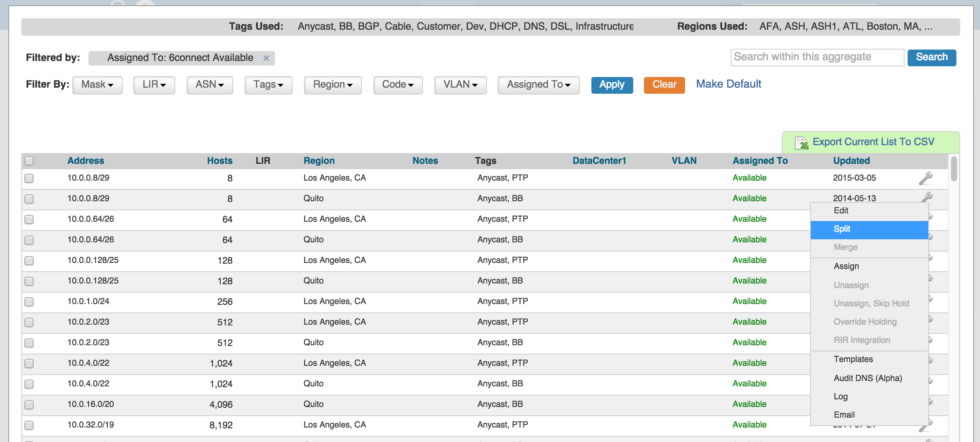
Task: Tick the select-all checkbox in table header
Action: 29,161
